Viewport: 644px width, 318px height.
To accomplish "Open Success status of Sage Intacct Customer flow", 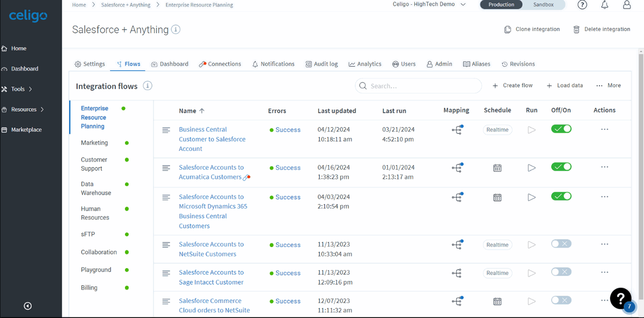I will (x=285, y=273).
